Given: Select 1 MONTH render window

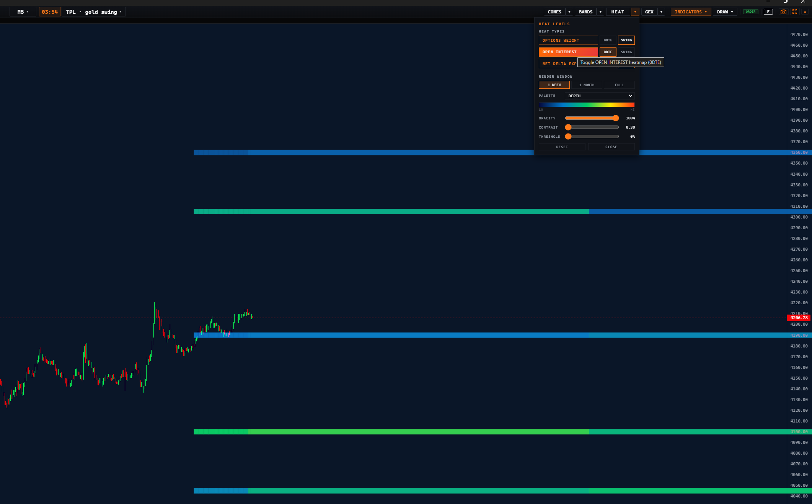Looking at the screenshot, I should (x=587, y=85).
